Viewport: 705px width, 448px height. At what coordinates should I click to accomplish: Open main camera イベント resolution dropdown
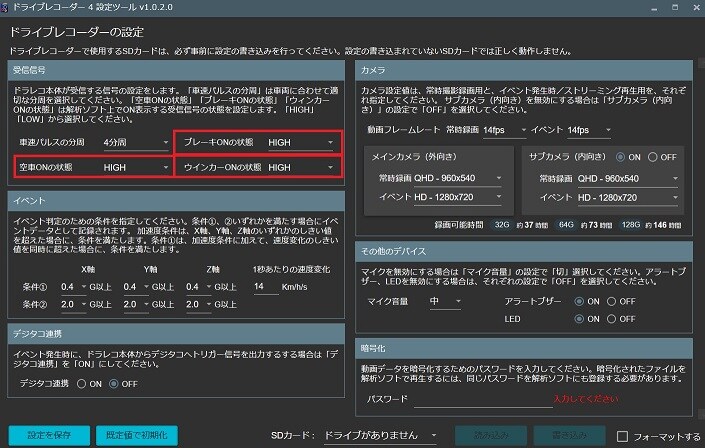pyautogui.click(x=457, y=197)
